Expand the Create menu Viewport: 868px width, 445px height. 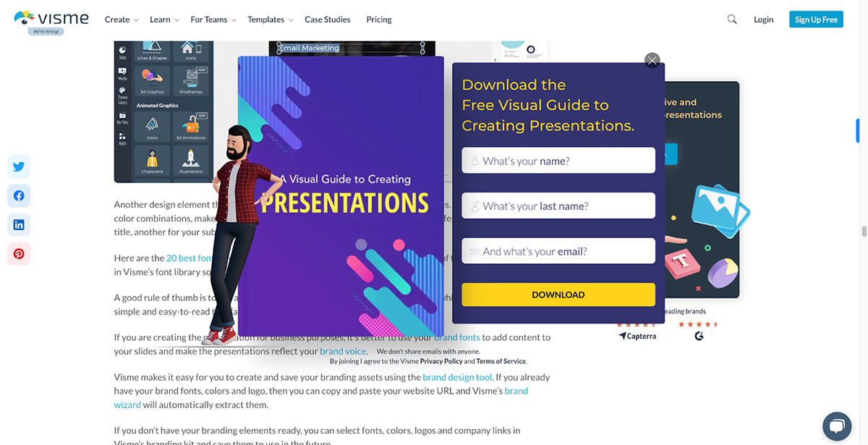(116, 20)
